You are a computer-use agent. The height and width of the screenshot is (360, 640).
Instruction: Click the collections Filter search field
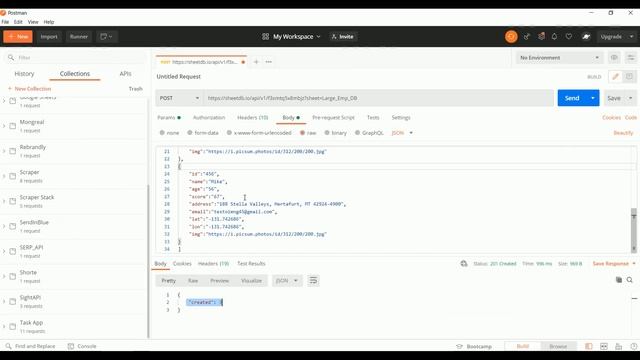point(76,58)
